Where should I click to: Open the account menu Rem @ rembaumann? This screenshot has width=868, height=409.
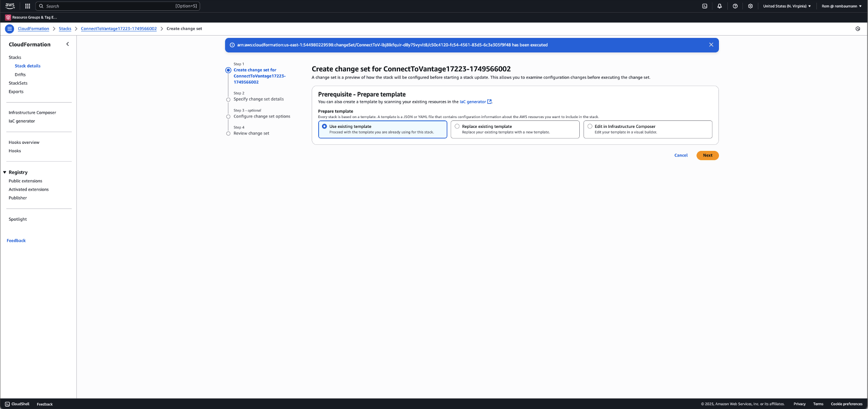842,6
